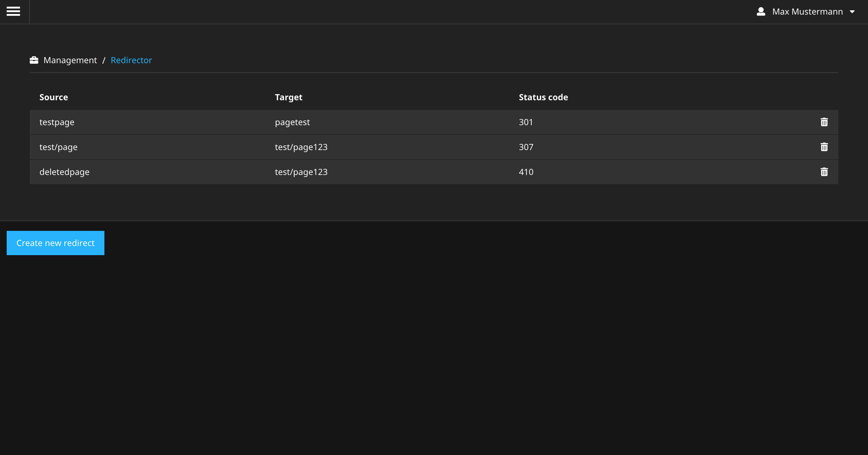Delete the deletedpage redirect
The height and width of the screenshot is (455, 868).
click(824, 172)
